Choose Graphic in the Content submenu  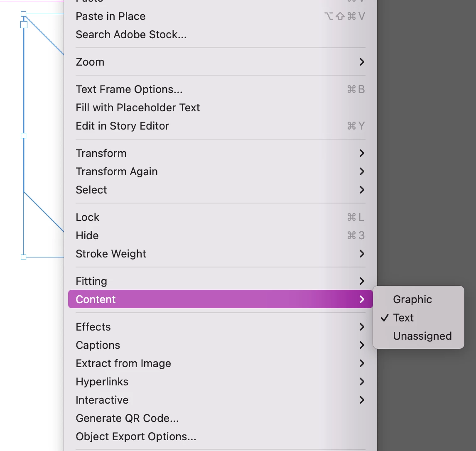coord(412,299)
